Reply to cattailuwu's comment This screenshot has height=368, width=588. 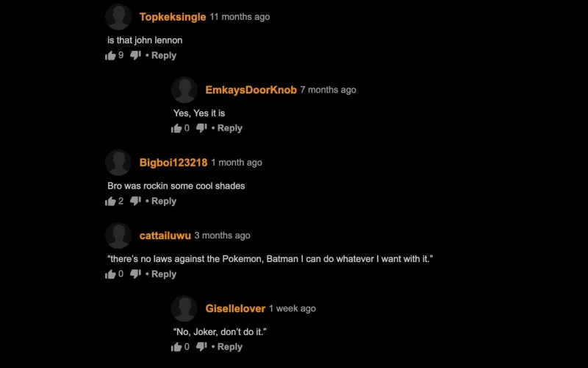point(164,274)
